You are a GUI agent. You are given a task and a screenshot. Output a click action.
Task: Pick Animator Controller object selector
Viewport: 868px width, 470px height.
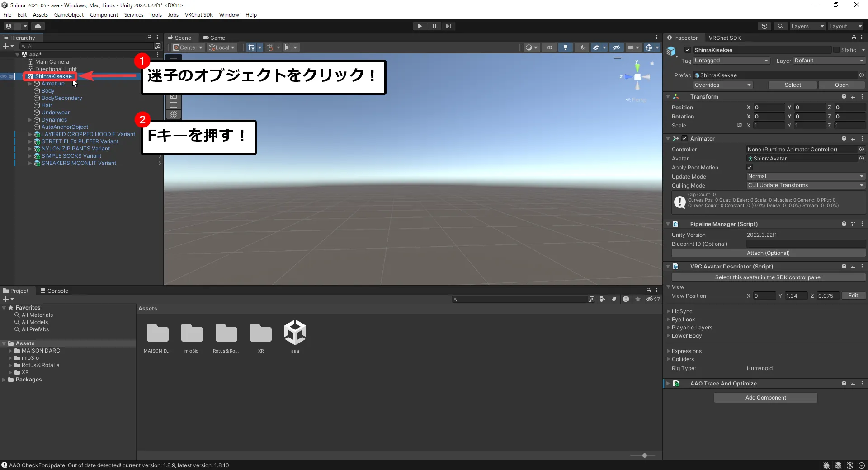pyautogui.click(x=862, y=150)
